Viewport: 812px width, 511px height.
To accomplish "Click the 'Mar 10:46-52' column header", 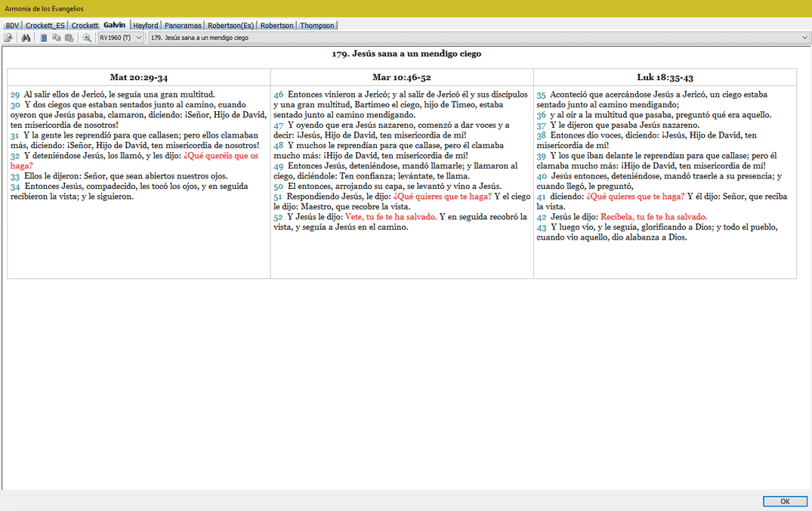I will click(x=402, y=77).
